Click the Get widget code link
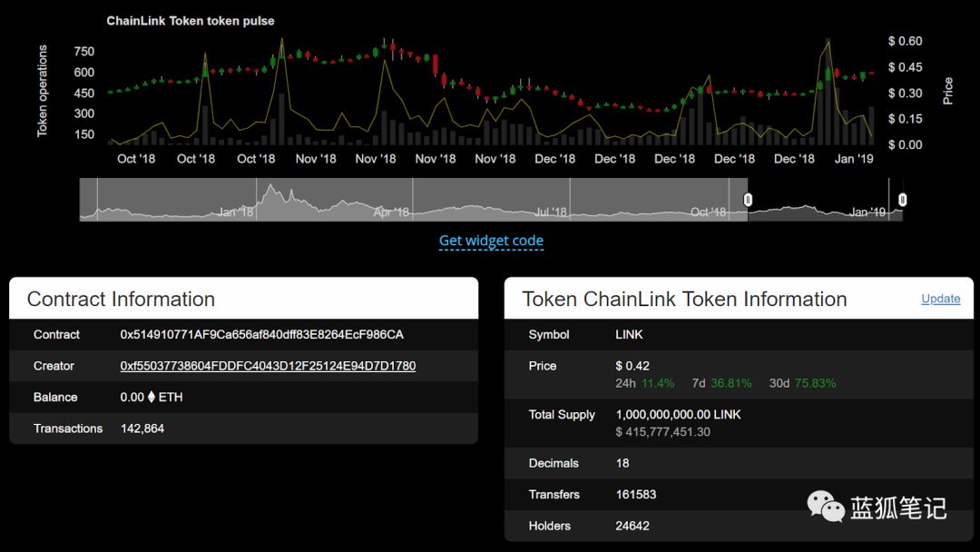The width and height of the screenshot is (980, 552). 491,241
